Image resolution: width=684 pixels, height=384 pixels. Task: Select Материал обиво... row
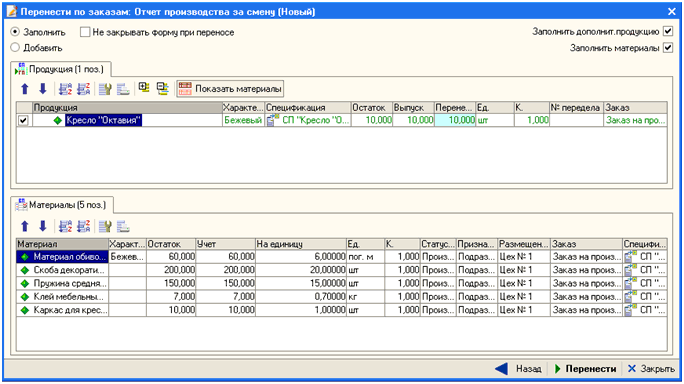coord(342,257)
